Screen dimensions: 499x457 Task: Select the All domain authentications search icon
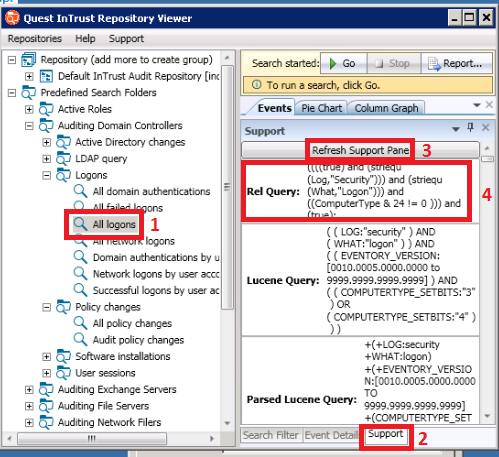tap(80, 191)
